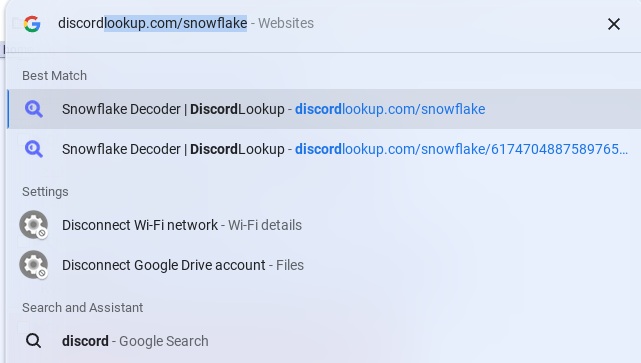Click the DiscordLookup icon of the second snowflake result
This screenshot has height=363, width=641.
click(x=34, y=149)
